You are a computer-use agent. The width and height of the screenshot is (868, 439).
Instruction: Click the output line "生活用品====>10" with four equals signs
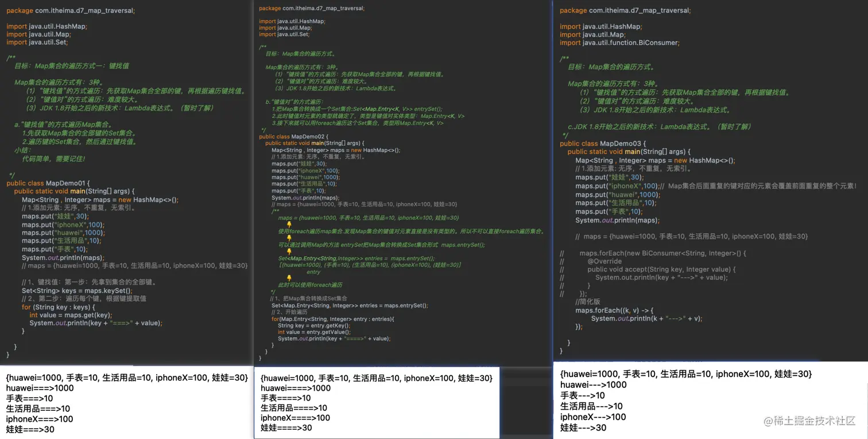click(294, 408)
